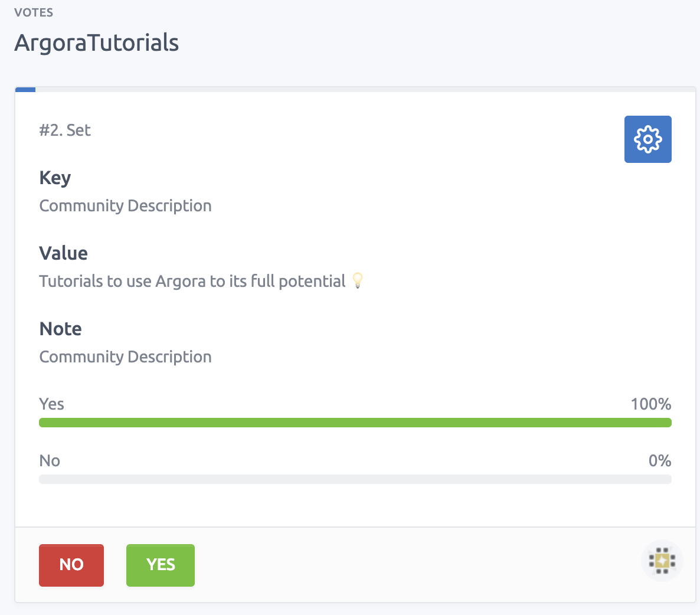700x615 pixels.
Task: Click the Key heading
Action: pos(55,178)
